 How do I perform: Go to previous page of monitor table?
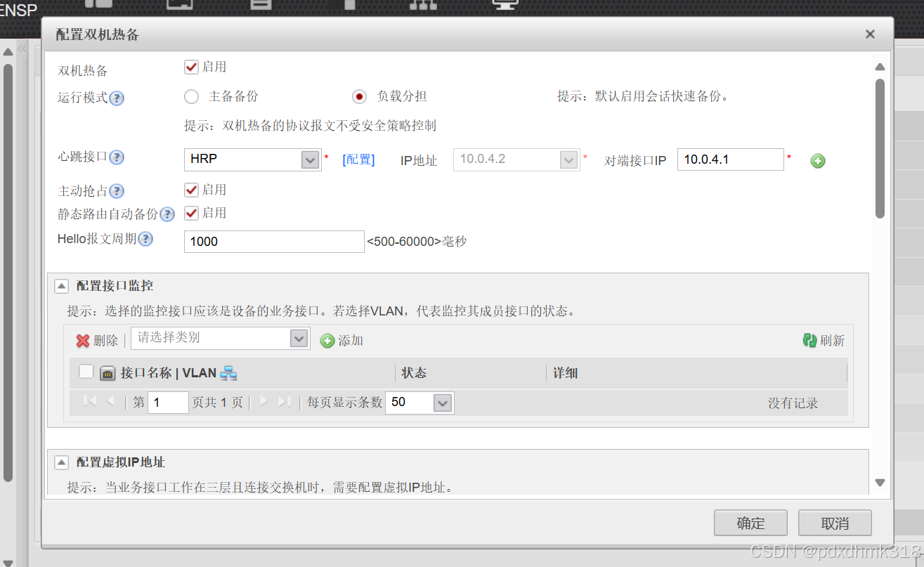(110, 401)
